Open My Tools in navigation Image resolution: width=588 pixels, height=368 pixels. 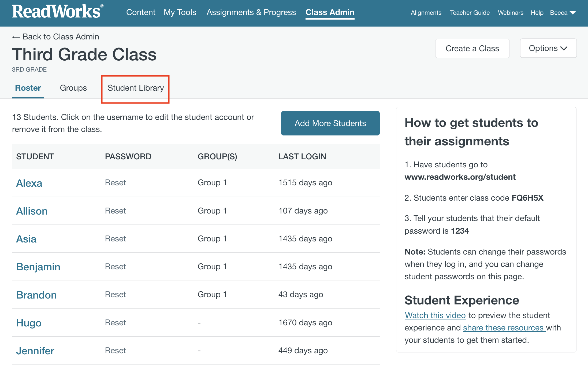[180, 12]
